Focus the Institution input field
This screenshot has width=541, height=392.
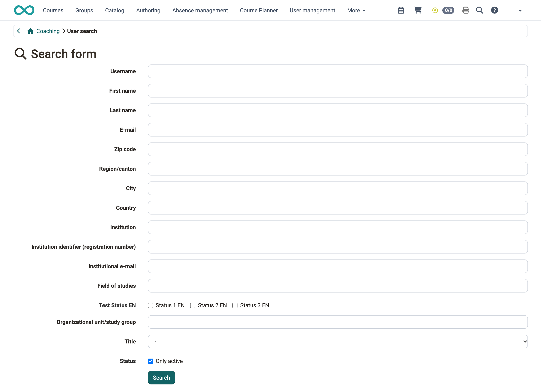click(338, 227)
